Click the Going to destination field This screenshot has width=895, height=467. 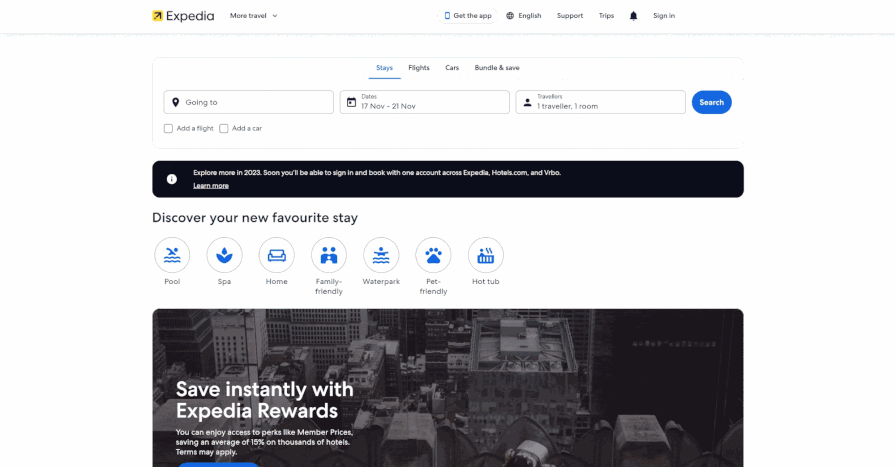click(248, 102)
